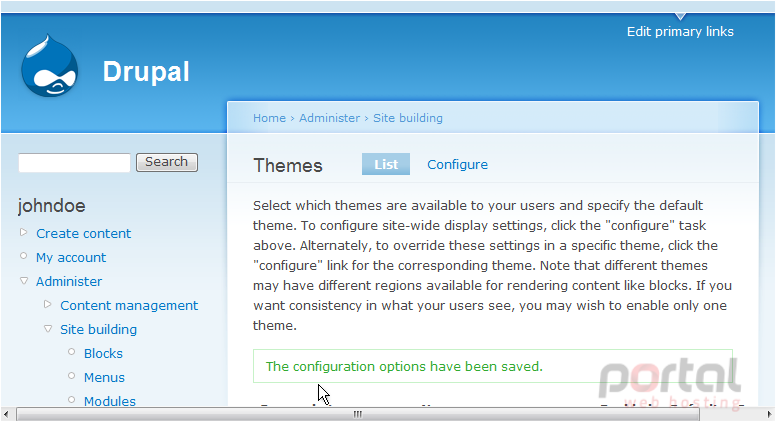Open the Blocks menu item
Screen dimensions: 776x422
pyautogui.click(x=103, y=354)
